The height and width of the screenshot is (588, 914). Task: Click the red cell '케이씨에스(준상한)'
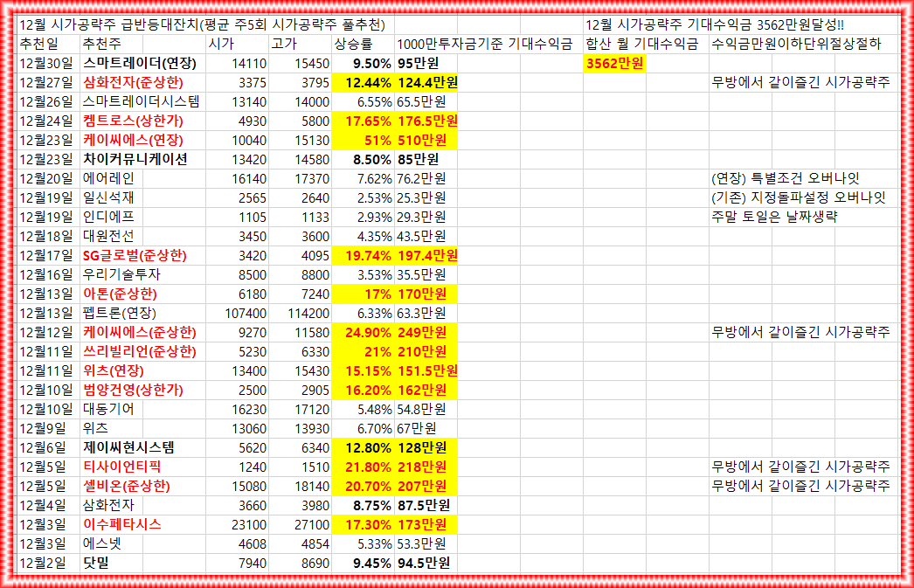tap(139, 333)
